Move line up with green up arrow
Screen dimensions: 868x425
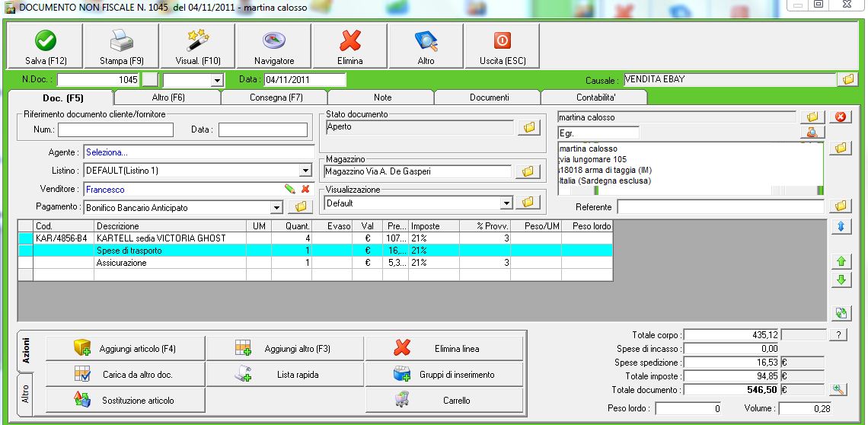841,261
